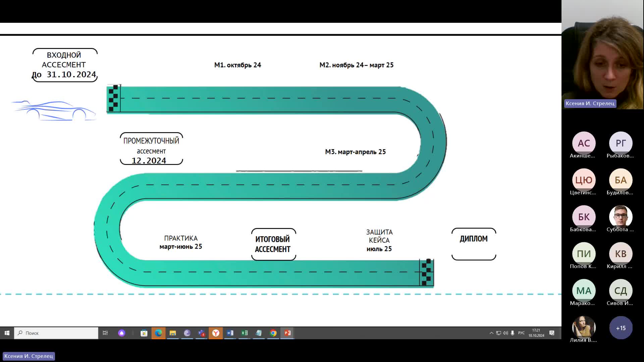The image size is (644, 362).
Task: Open Microsoft Store from the taskbar
Action: point(144,333)
